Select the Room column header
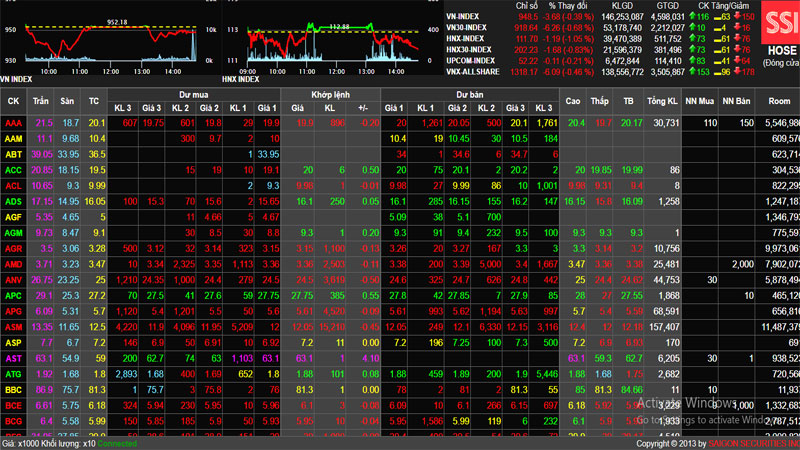The width and height of the screenshot is (800, 450). (777, 101)
